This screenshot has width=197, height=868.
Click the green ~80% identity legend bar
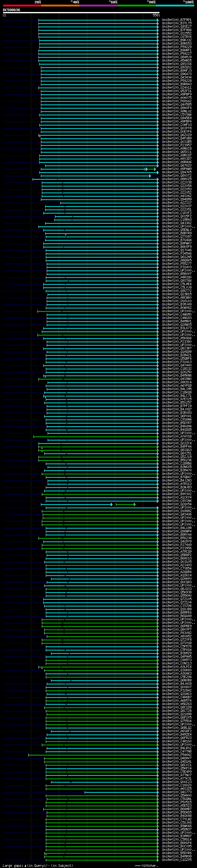tap(137, 6)
